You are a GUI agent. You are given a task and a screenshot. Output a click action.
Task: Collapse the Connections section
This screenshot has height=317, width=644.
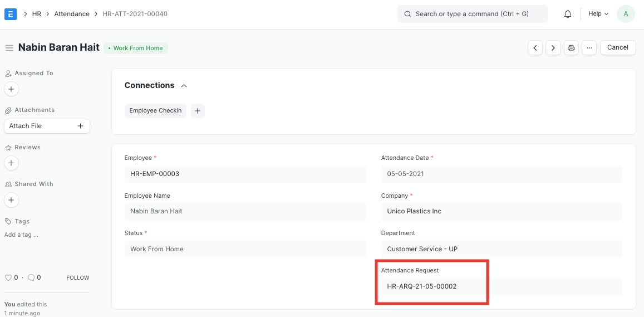[x=184, y=86]
